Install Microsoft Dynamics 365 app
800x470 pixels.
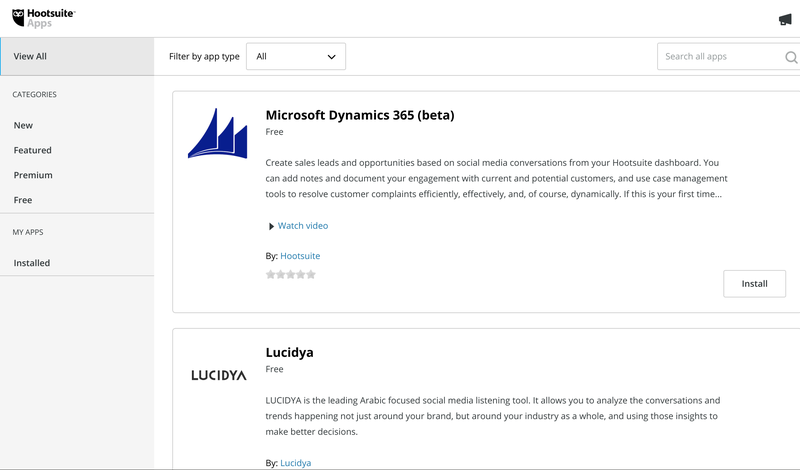click(x=754, y=284)
